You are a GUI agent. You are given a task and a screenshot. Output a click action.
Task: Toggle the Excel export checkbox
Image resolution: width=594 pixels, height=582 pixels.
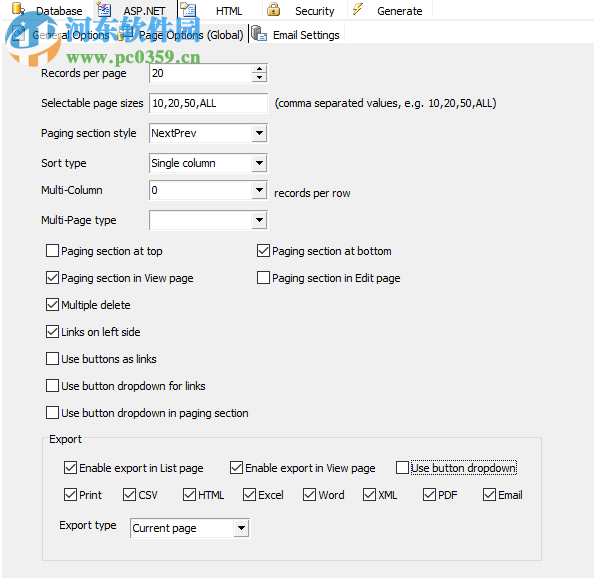click(249, 495)
